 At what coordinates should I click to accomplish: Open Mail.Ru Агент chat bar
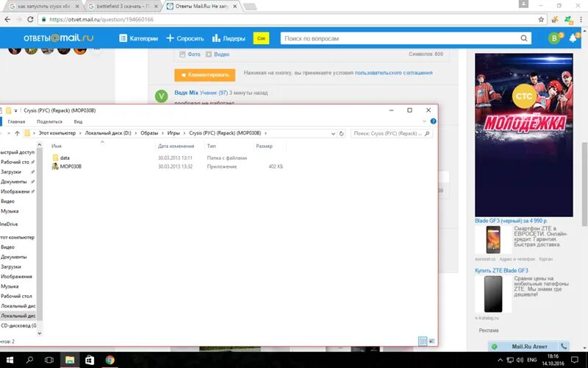(x=529, y=347)
